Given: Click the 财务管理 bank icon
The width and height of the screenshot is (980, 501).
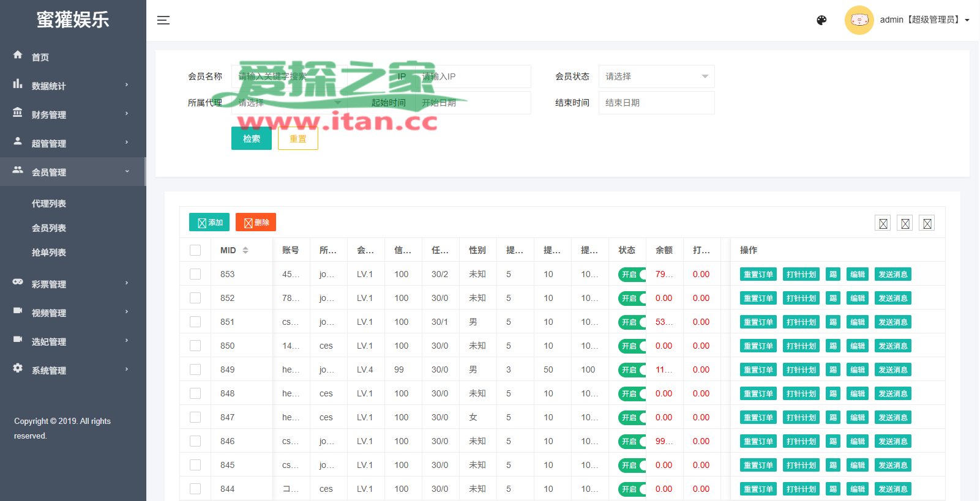Looking at the screenshot, I should (18, 113).
